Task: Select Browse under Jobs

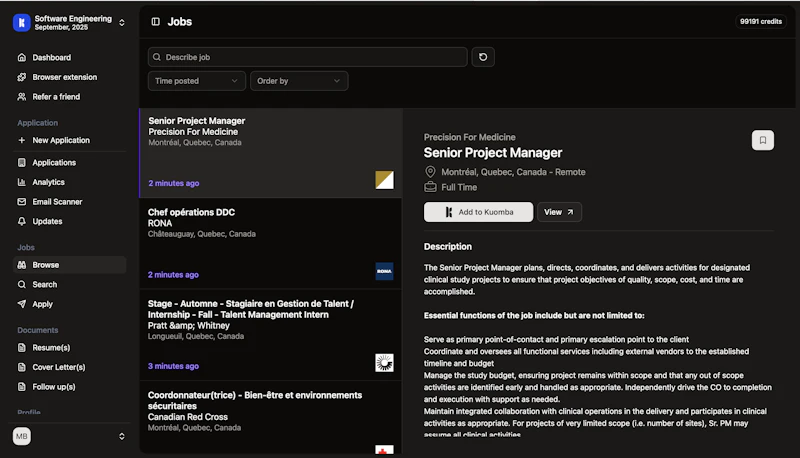Action: [x=69, y=265]
